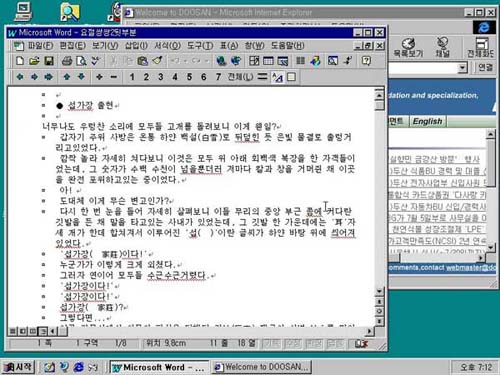The image size is (500, 375).
Task: Open Tables and Borders toolbar icon
Action: (x=254, y=61)
